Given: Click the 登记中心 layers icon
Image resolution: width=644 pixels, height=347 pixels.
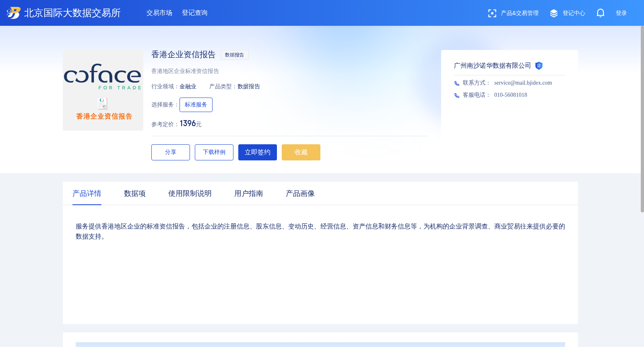Looking at the screenshot, I should pyautogui.click(x=554, y=13).
